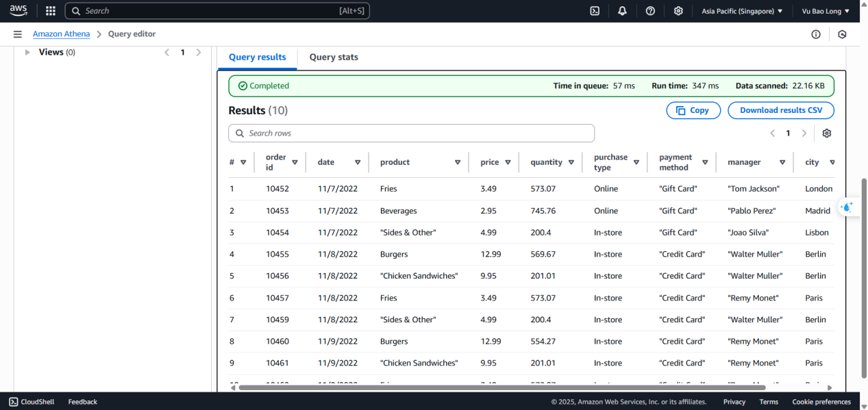Select the Beverages product cell

(399, 211)
